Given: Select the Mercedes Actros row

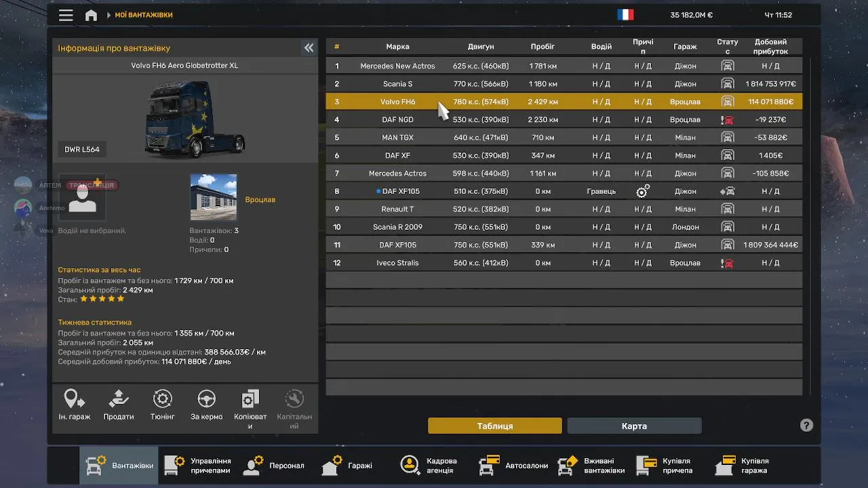Looking at the screenshot, I should coord(564,174).
